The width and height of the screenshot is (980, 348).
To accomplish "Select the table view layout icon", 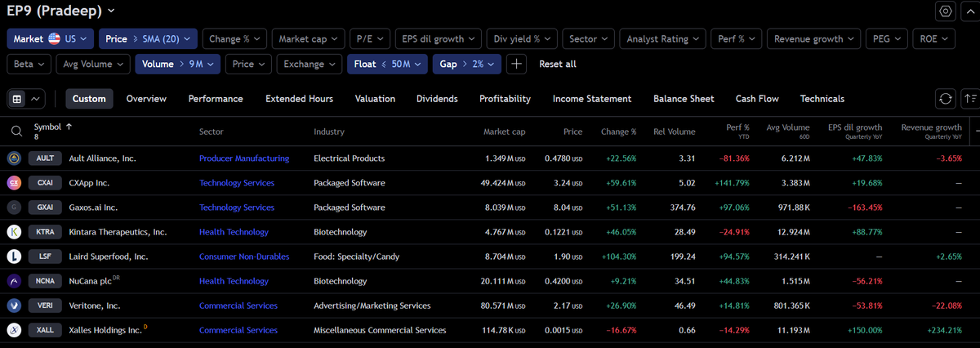I will tap(16, 99).
